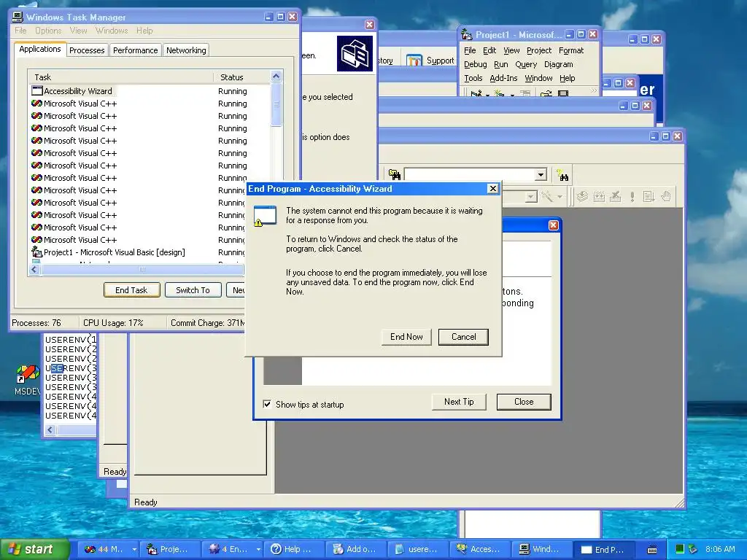This screenshot has width=747, height=560.
Task: Open Visual Basic Diagram menu
Action: coord(558,64)
